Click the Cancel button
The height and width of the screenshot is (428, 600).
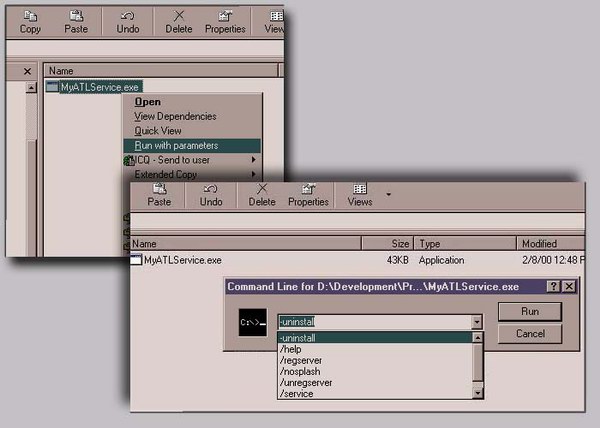pos(530,334)
